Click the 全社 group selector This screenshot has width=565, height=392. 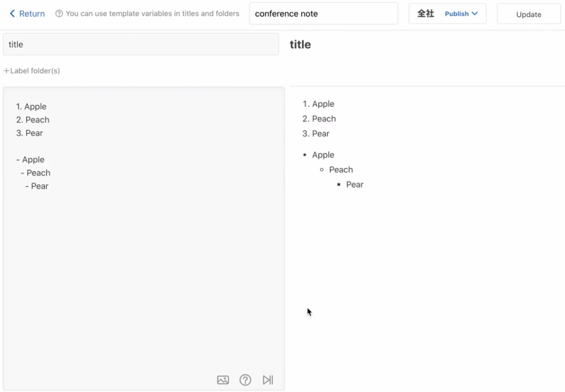425,14
